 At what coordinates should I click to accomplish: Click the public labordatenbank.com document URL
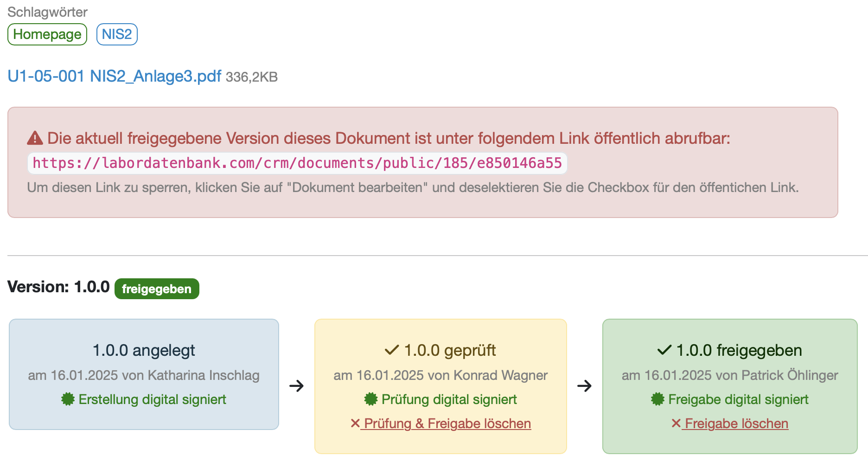coord(297,163)
